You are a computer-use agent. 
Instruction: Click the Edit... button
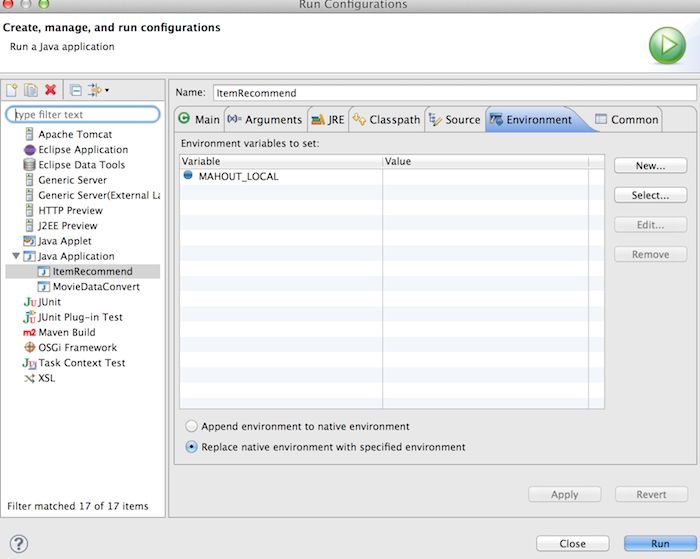650,225
